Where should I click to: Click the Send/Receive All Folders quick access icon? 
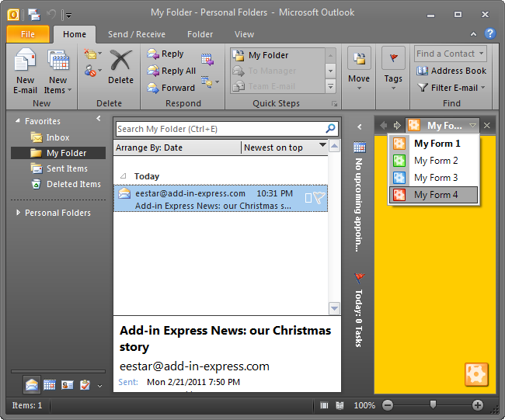[x=34, y=15]
